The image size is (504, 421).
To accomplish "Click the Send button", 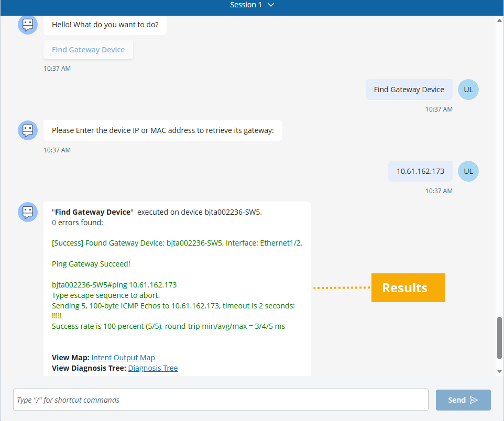I will 463,400.
